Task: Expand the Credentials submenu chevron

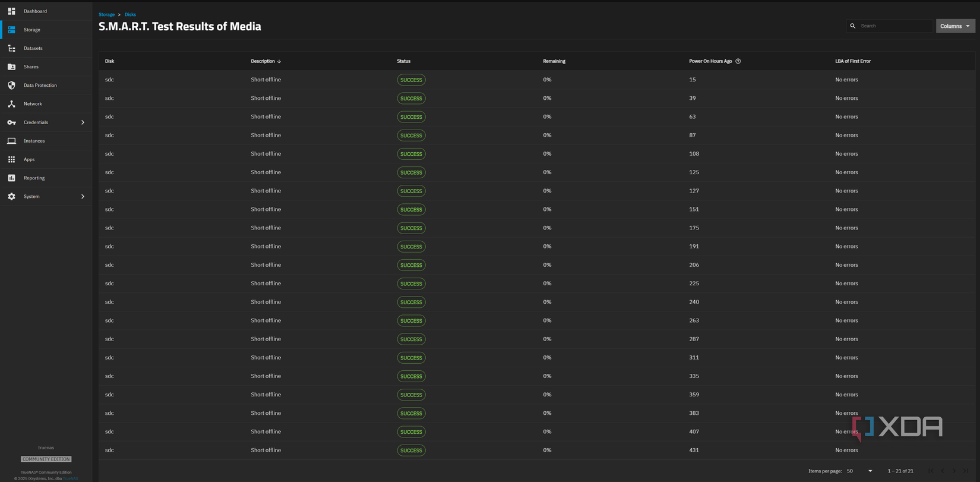Action: pyautogui.click(x=83, y=122)
